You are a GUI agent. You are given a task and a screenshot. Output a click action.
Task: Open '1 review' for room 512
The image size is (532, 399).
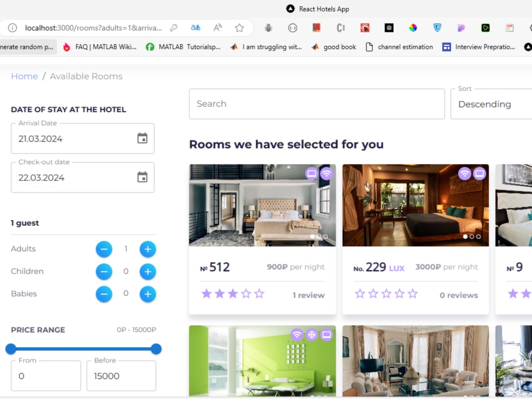[309, 295]
